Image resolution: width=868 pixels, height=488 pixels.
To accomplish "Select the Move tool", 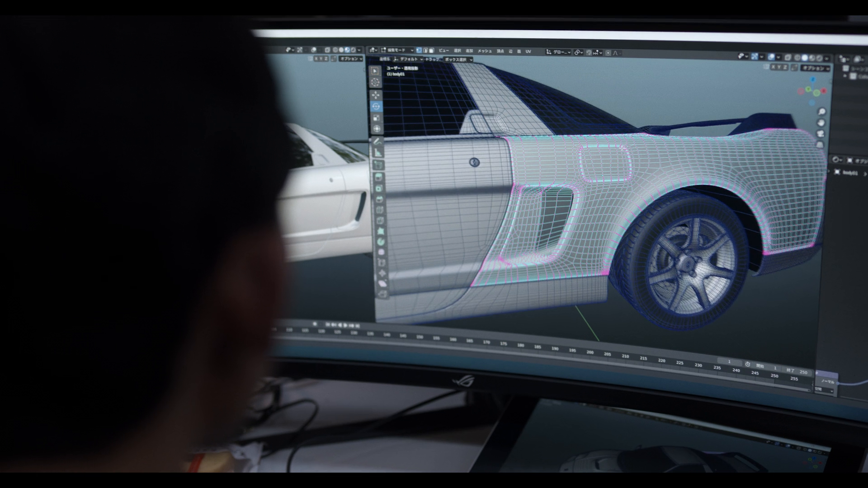I will pos(376,95).
